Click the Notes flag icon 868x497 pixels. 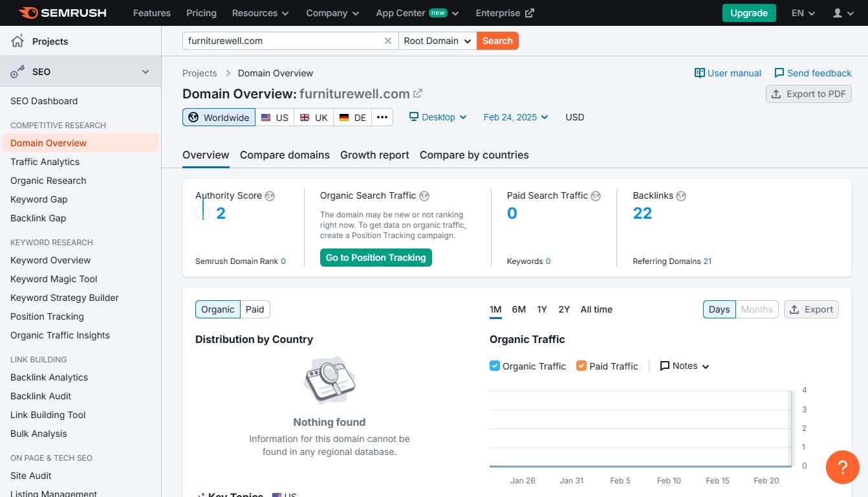pyautogui.click(x=665, y=366)
